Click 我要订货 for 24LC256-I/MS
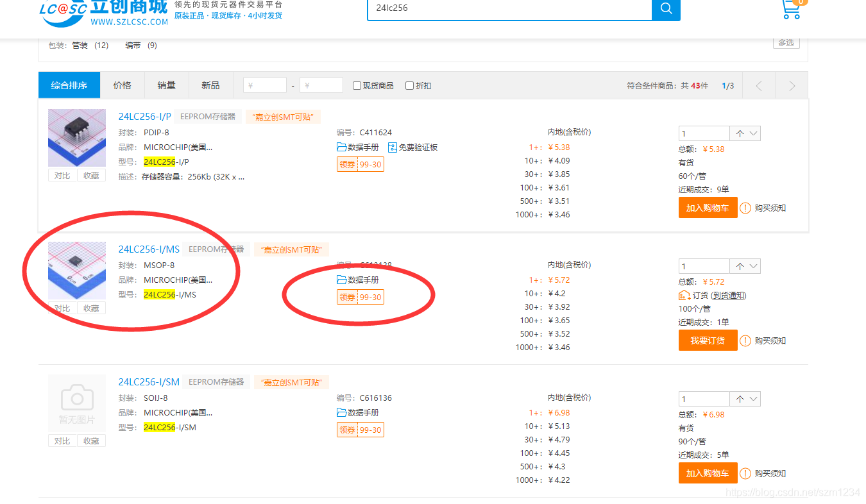 708,340
